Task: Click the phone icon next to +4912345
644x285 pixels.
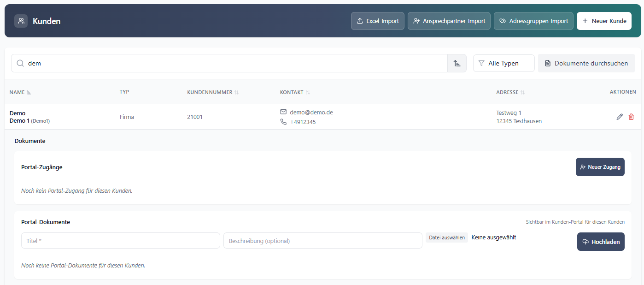Action: pyautogui.click(x=283, y=122)
